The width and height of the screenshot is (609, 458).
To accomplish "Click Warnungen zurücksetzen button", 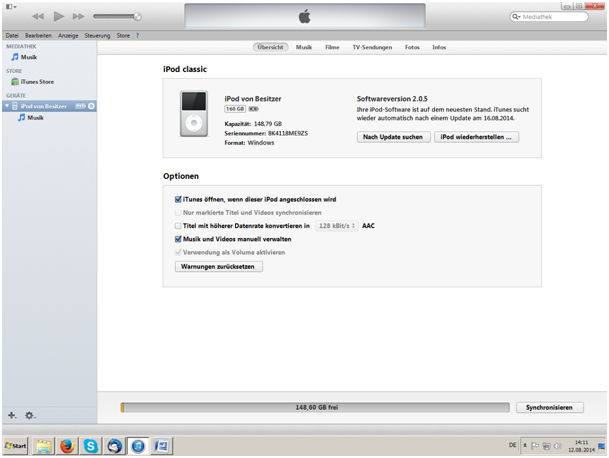I will click(x=218, y=266).
